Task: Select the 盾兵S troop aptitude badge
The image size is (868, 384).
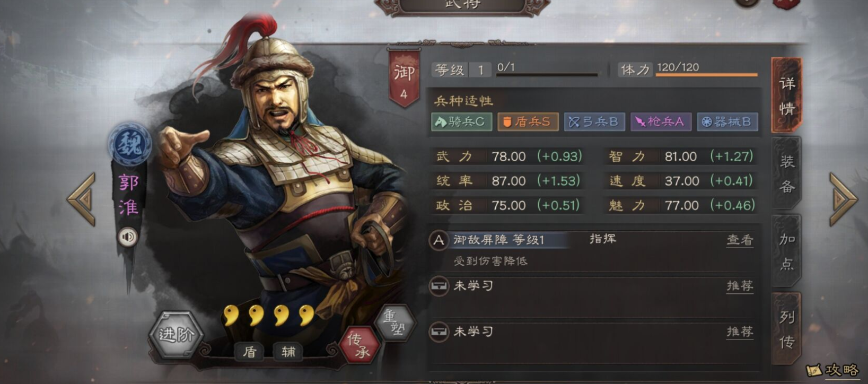Action: (x=528, y=122)
